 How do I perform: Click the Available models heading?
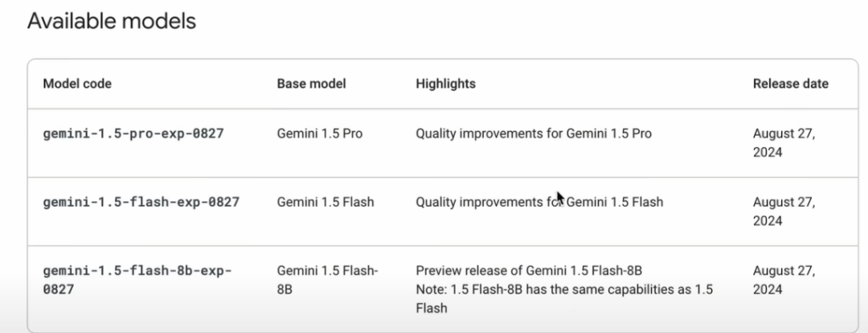[112, 21]
